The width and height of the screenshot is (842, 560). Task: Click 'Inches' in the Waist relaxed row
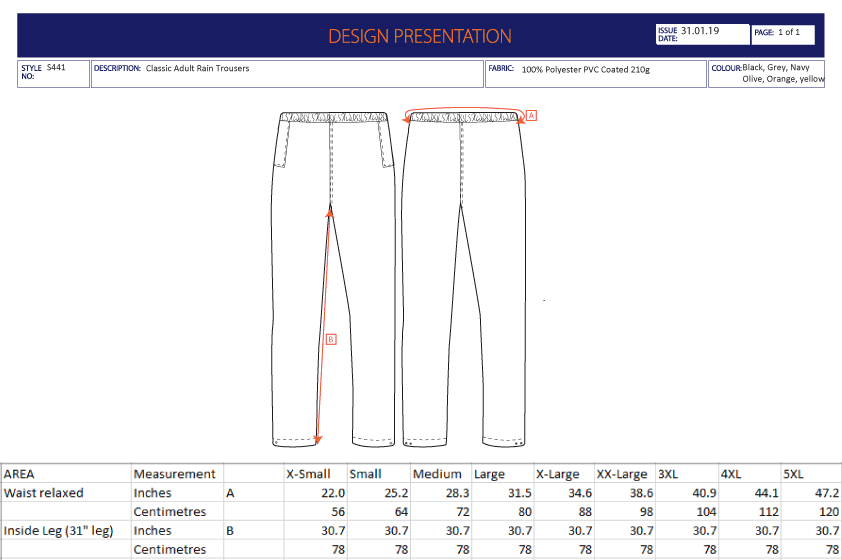(153, 493)
